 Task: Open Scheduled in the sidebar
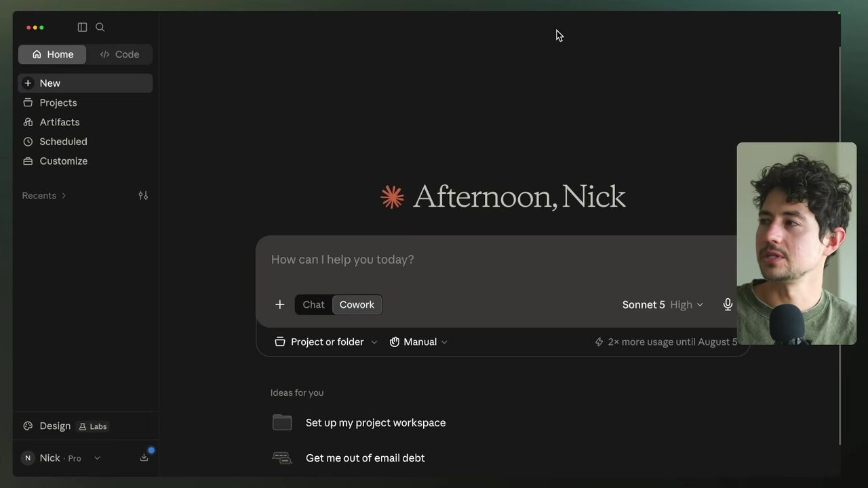[85, 142]
